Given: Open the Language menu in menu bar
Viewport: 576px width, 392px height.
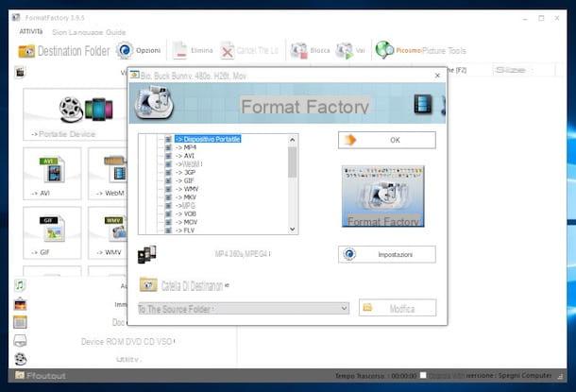Looking at the screenshot, I should coord(82,32).
